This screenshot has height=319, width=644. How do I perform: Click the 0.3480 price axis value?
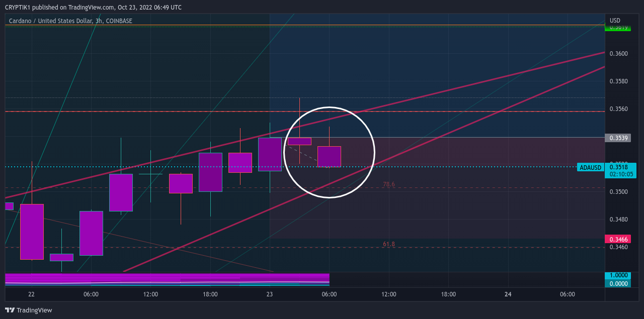click(618, 219)
